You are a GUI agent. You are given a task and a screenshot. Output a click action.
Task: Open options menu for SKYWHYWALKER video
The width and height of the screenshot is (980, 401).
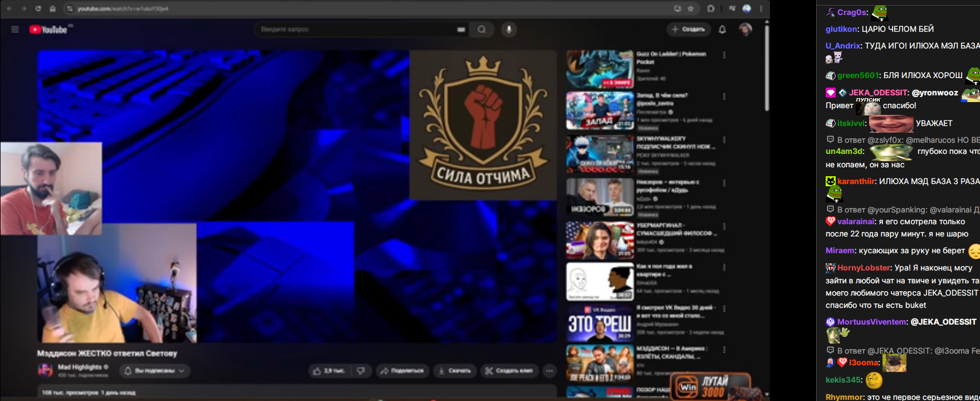[x=724, y=139]
